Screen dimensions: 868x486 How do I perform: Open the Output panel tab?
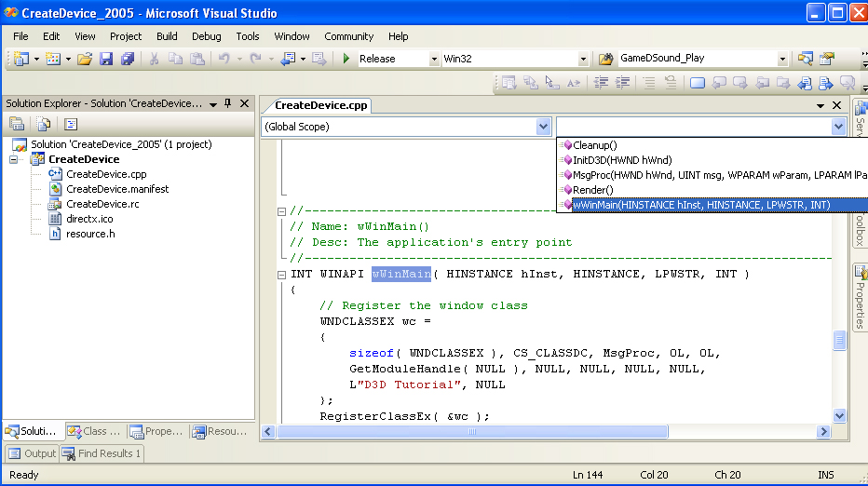point(33,454)
